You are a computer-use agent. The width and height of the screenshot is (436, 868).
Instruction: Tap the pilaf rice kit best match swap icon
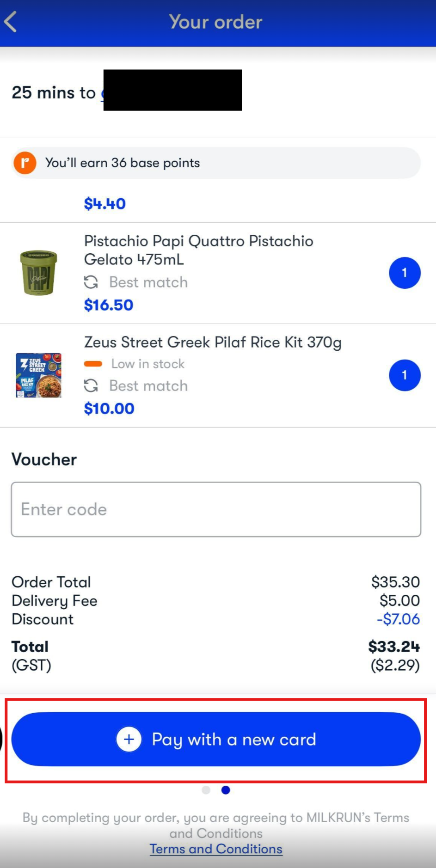[x=91, y=385]
